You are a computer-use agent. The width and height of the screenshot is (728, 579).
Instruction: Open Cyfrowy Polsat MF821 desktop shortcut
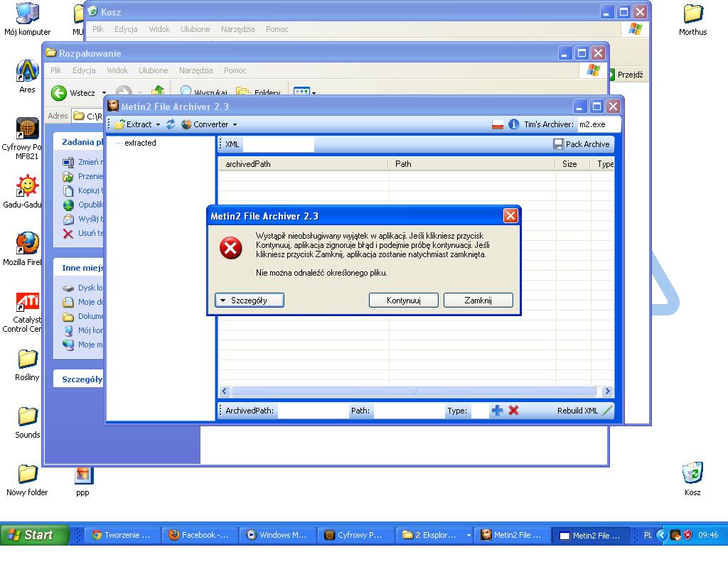pos(22,139)
